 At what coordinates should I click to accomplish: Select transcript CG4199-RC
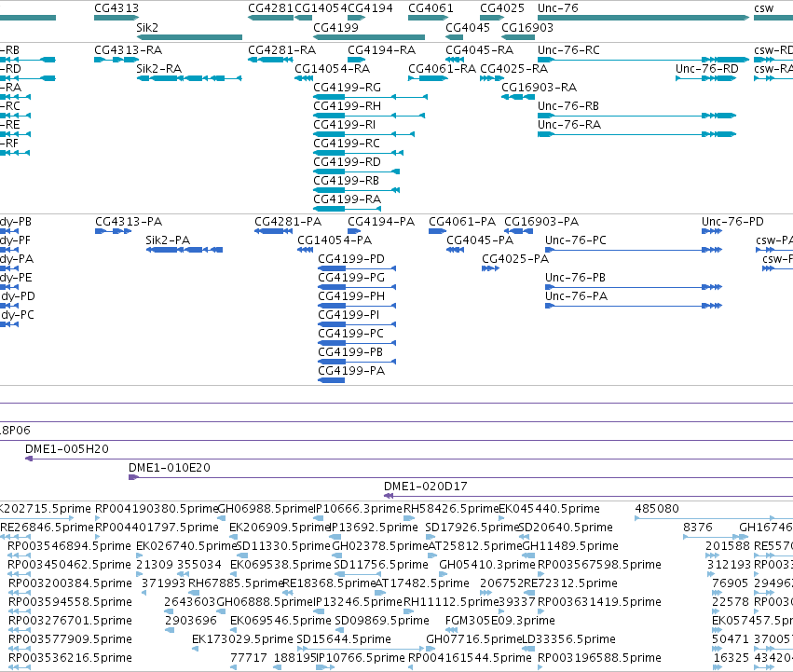click(347, 144)
